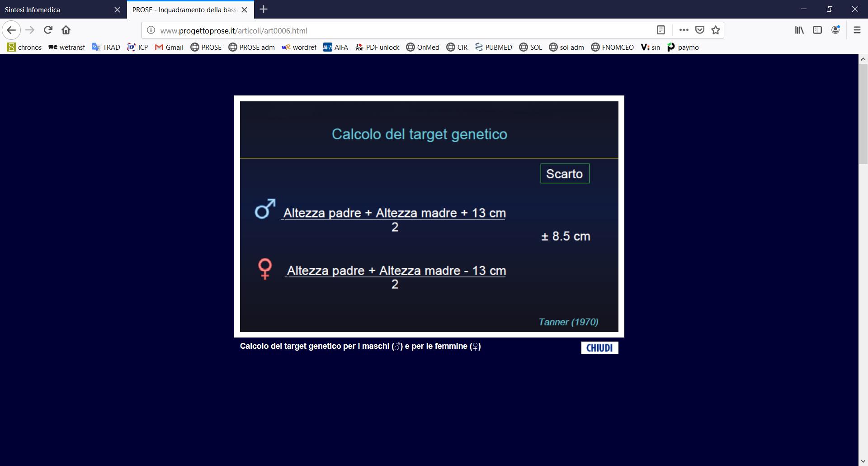Close the PROSE Inquadramento tab

coord(244,10)
